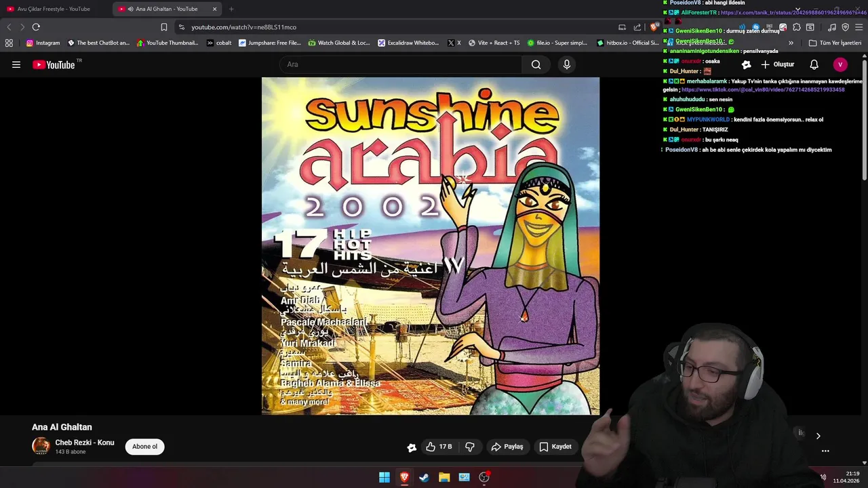Click the sparkle icon beside the like button
Screen dimensions: 868x488
pyautogui.click(x=412, y=447)
